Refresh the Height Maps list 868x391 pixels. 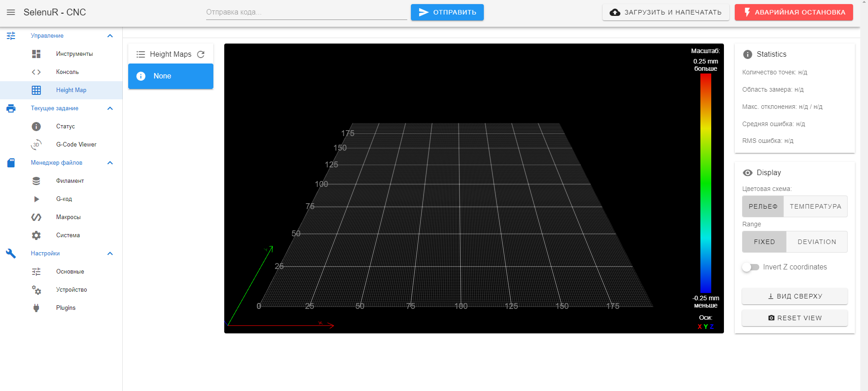(201, 54)
